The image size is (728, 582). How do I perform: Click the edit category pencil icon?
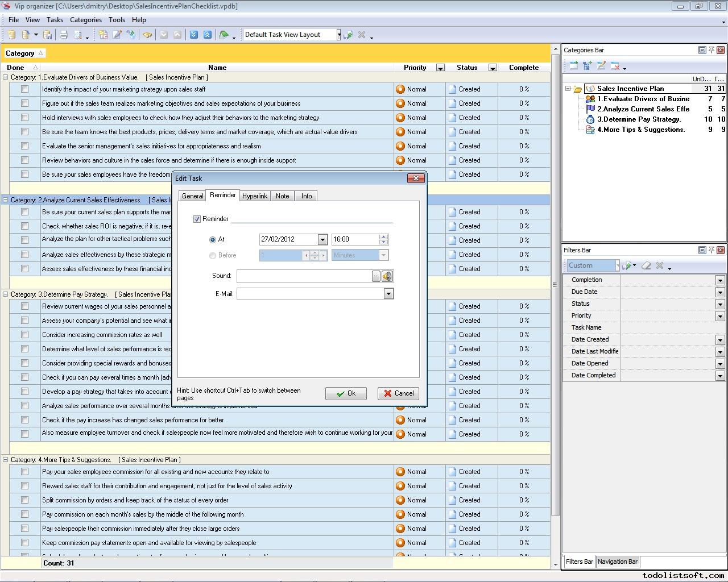[601, 66]
